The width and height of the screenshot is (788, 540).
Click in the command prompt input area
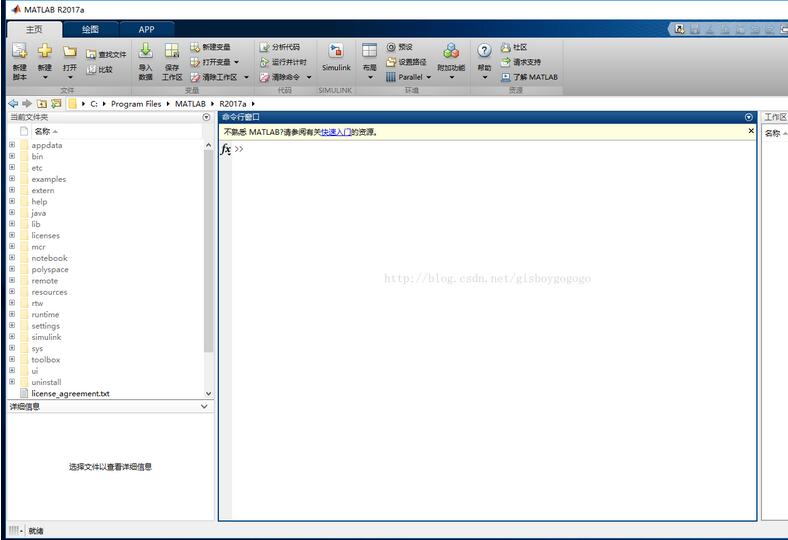point(494,149)
